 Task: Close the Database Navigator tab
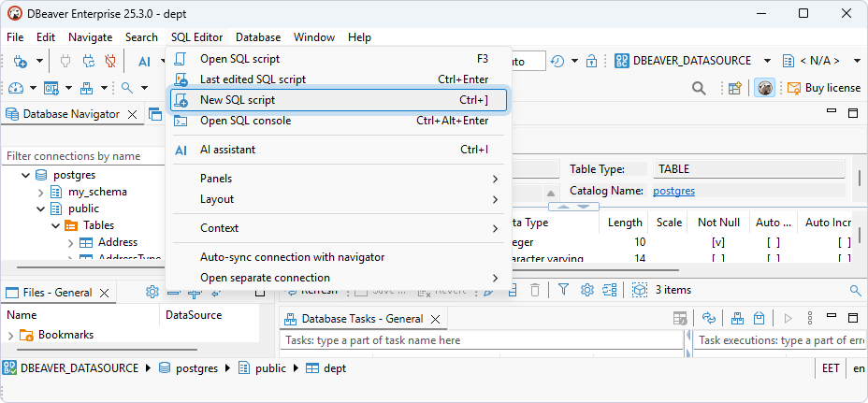pos(132,115)
